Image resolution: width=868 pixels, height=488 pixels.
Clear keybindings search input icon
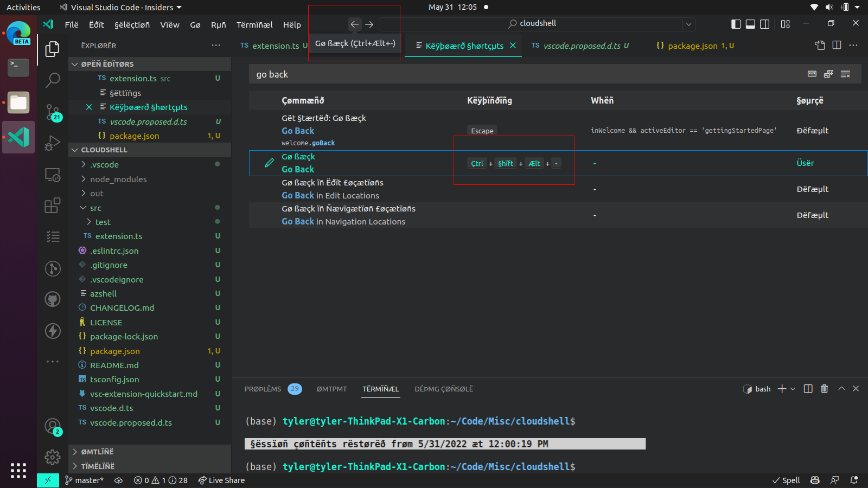845,74
